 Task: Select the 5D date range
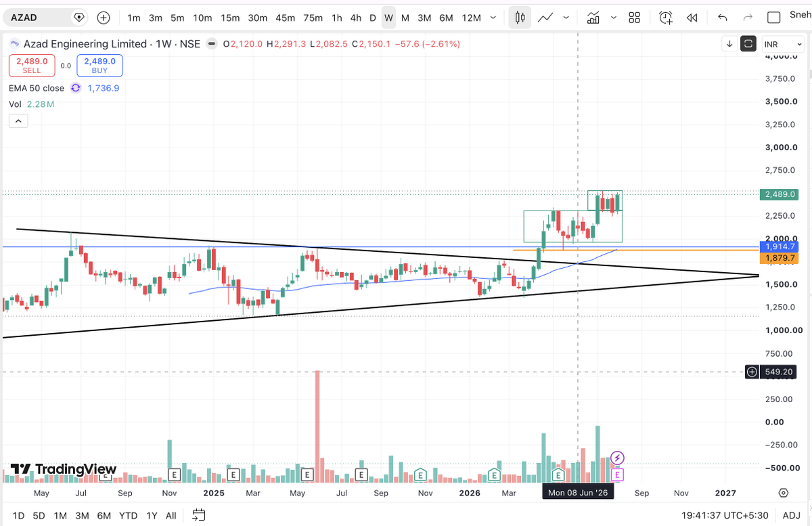coord(39,516)
